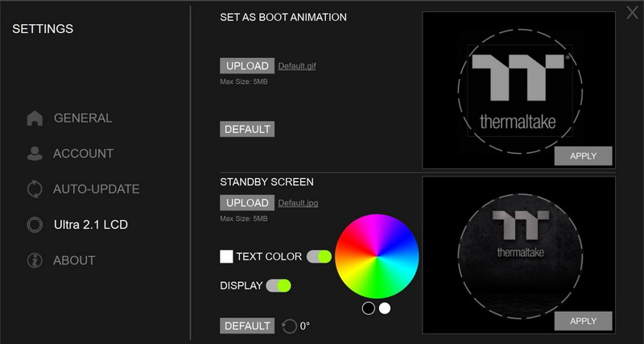Open the GENERAL settings section
Viewport: 644px width, 344px height.
[83, 118]
